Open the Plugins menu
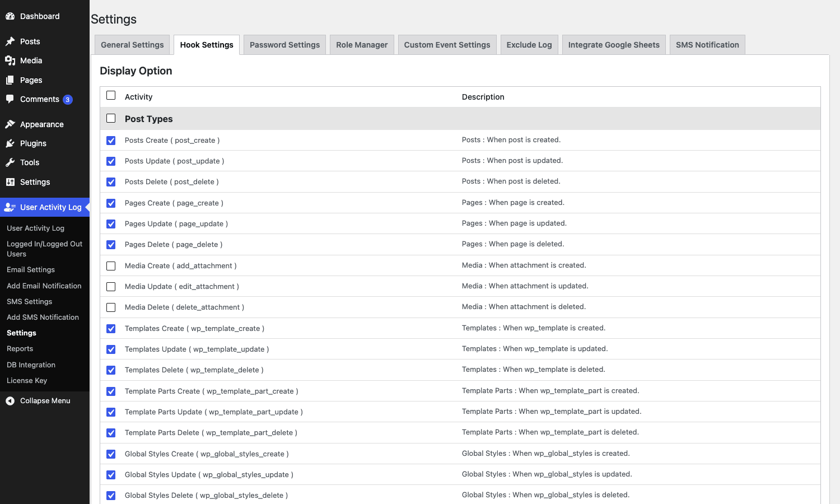The width and height of the screenshot is (840, 504). pos(33,143)
